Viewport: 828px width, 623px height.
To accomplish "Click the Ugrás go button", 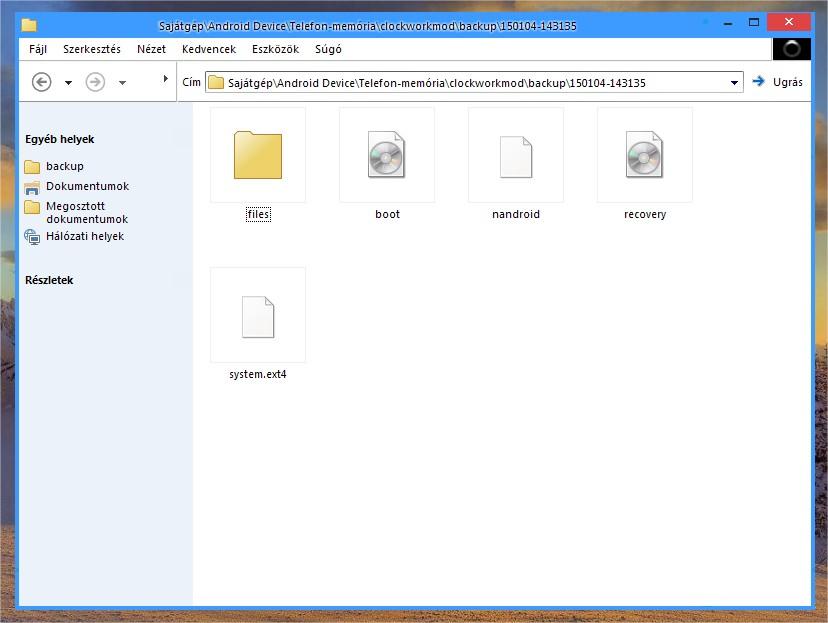I will click(x=777, y=82).
